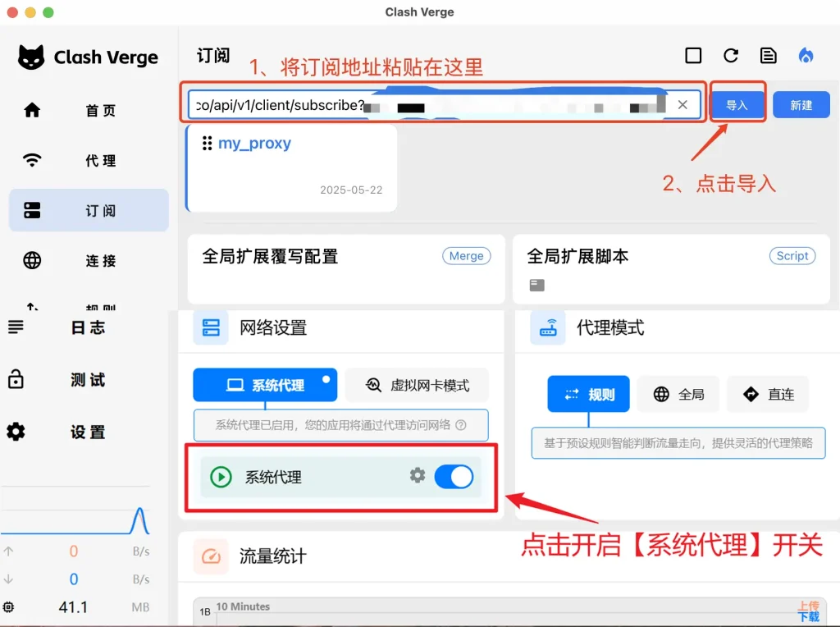Open the 日志 logs page
The width and height of the screenshot is (840, 627).
[89, 327]
